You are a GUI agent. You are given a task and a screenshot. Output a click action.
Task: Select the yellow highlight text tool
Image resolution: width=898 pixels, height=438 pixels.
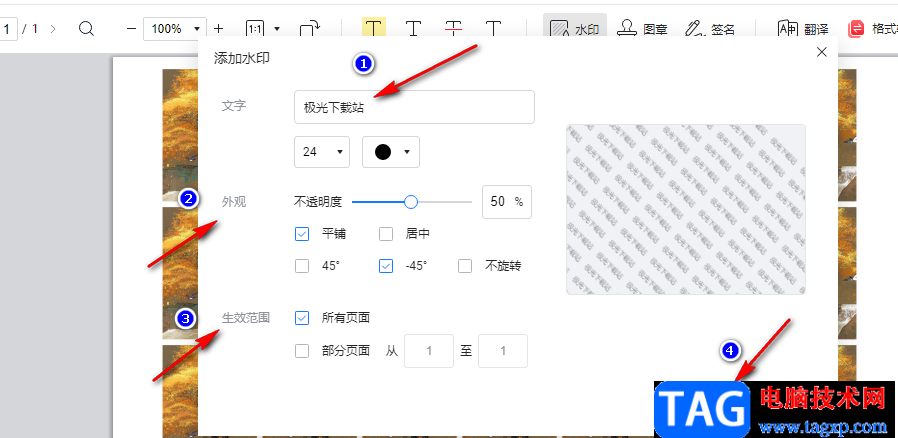373,28
